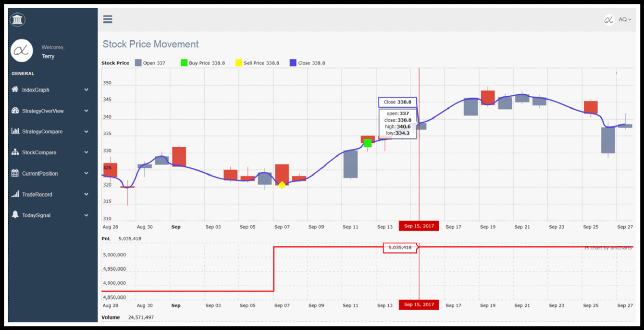Viewport: 644px width, 330px height.
Task: Click the bank building logo icon
Action: pos(18,20)
